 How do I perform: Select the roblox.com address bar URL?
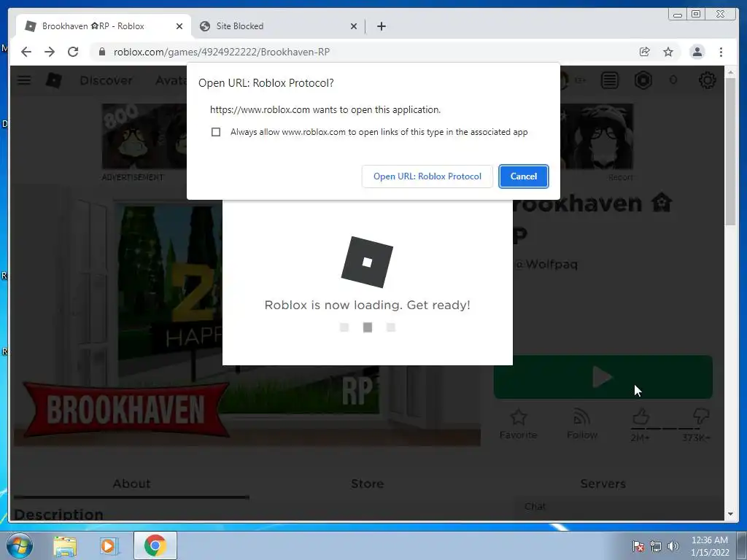point(222,52)
